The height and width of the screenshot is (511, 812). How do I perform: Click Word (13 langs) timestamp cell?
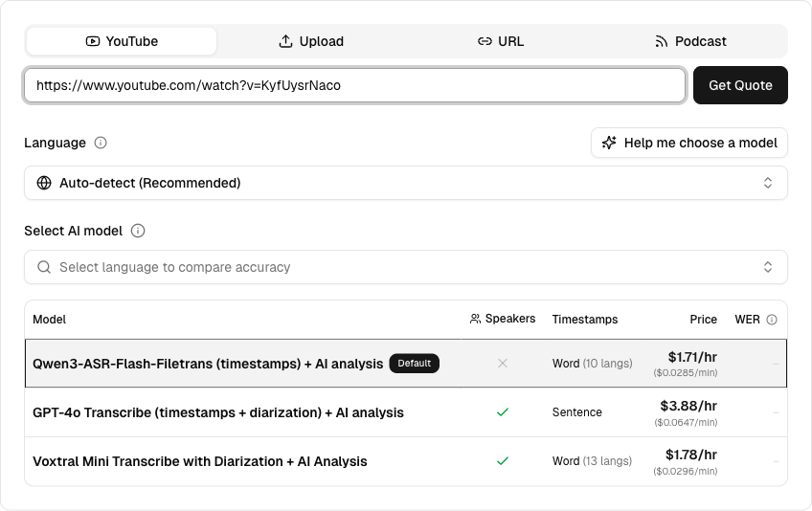[592, 461]
